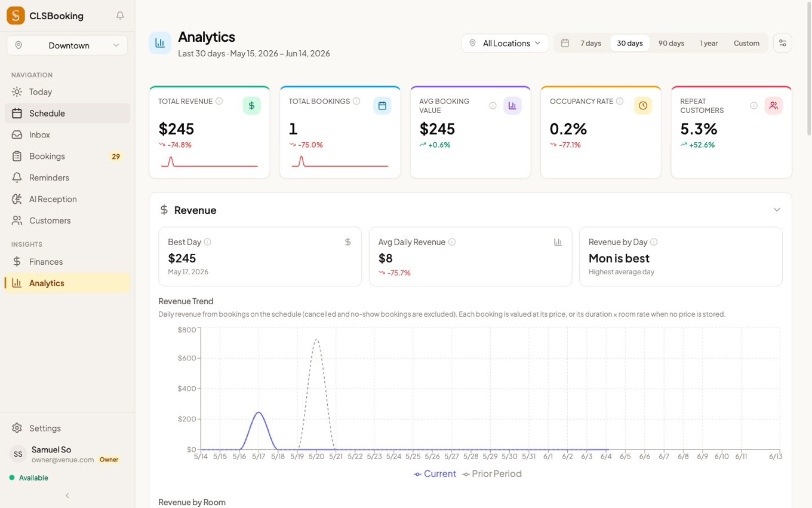Select the Custom date range
This screenshot has width=812, height=508.
coord(746,43)
